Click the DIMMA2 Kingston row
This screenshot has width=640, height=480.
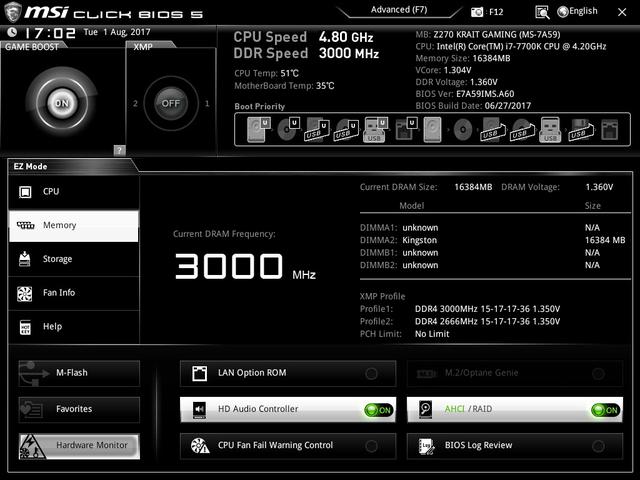tap(492, 240)
